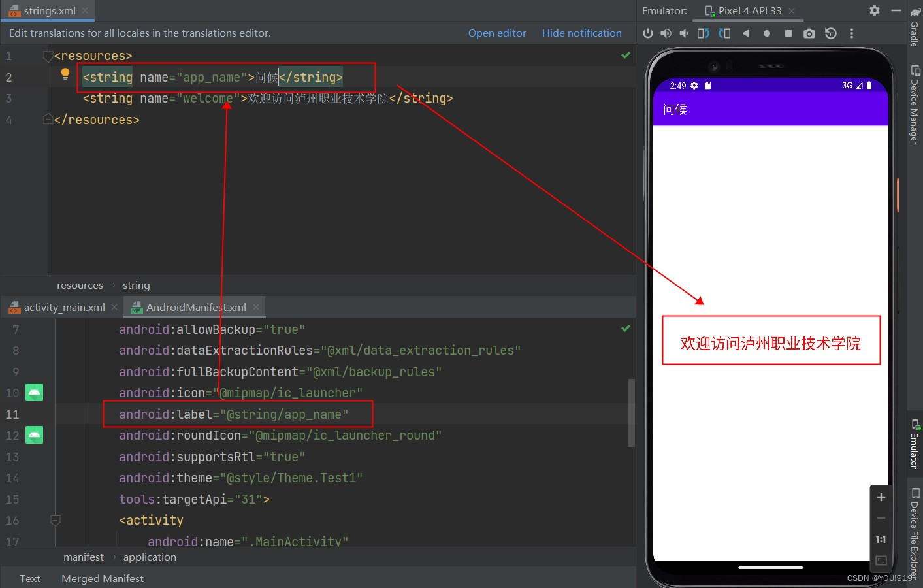Toggle the Emulator side tool window
The image size is (923, 588).
coord(915,444)
